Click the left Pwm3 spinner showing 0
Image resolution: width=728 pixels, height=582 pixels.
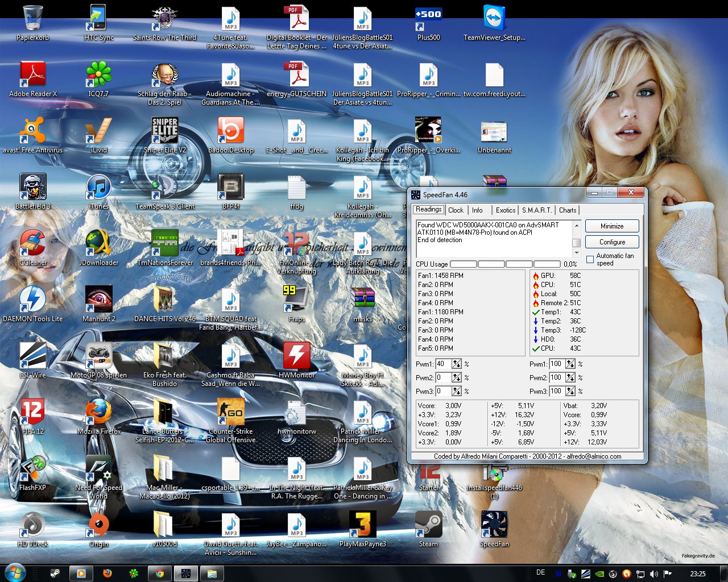pyautogui.click(x=456, y=391)
